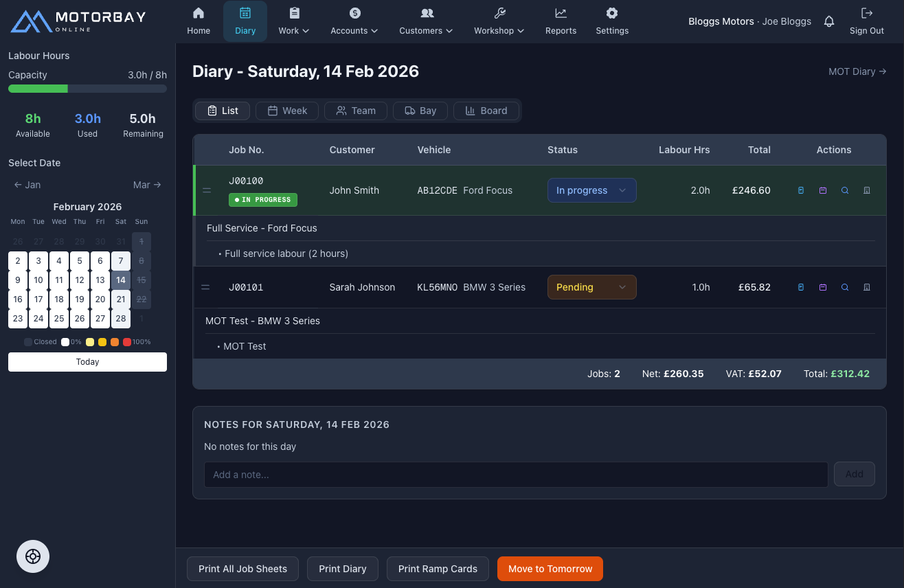The image size is (904, 588).
Task: Open the Customers dropdown menu
Action: (425, 21)
